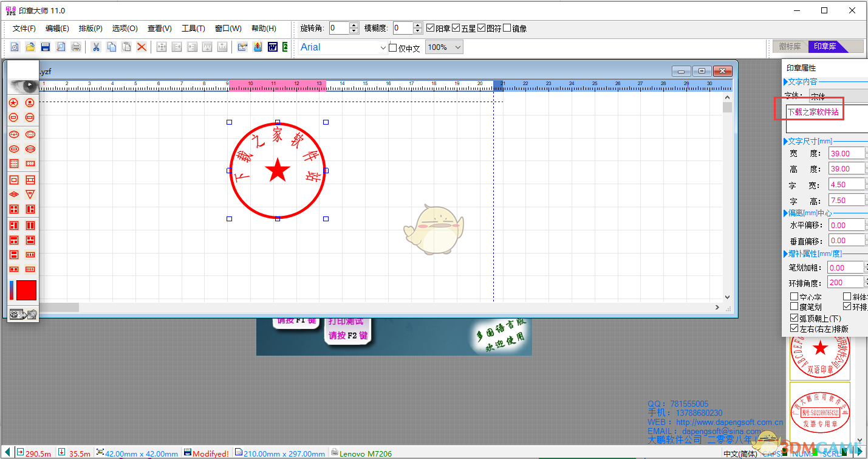
Task: Click the large red color swatch
Action: click(x=26, y=290)
